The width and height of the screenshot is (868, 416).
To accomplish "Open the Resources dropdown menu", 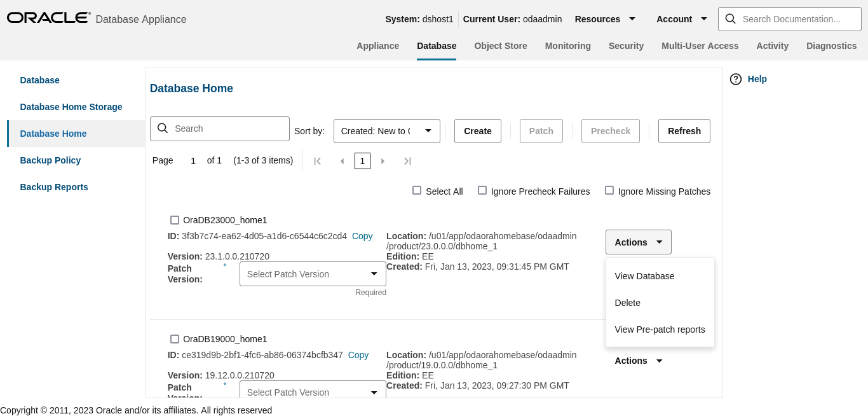I will tap(605, 19).
